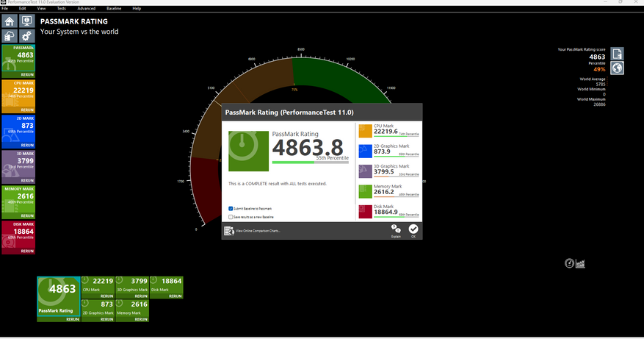Click the blue 2D Graphics Mark icon in dialog
The height and width of the screenshot is (339, 644).
pos(365,151)
